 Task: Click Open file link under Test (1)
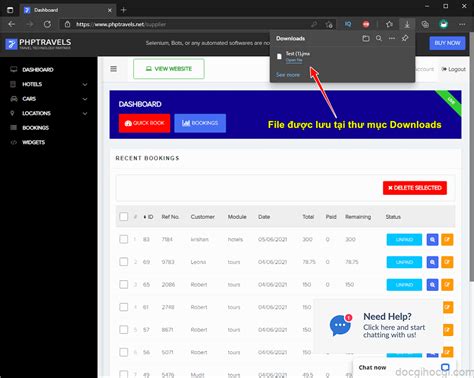(x=294, y=60)
